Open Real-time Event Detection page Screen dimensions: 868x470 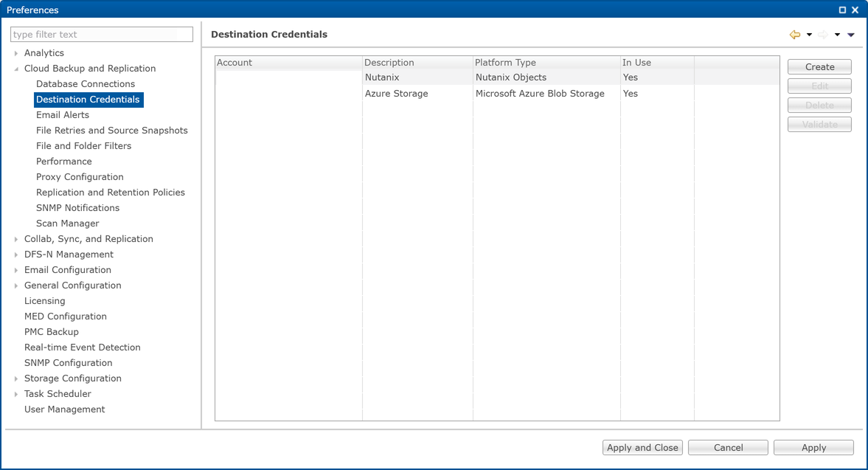tap(83, 348)
